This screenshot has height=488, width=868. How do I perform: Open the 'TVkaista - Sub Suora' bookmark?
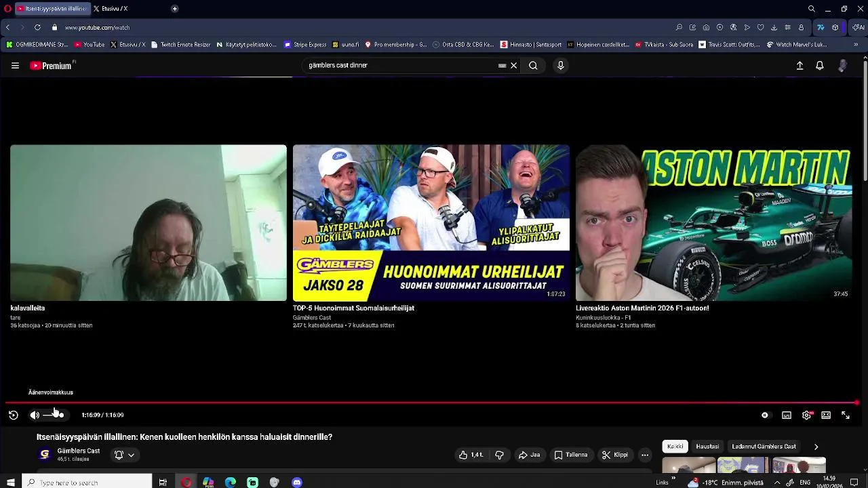click(x=664, y=45)
